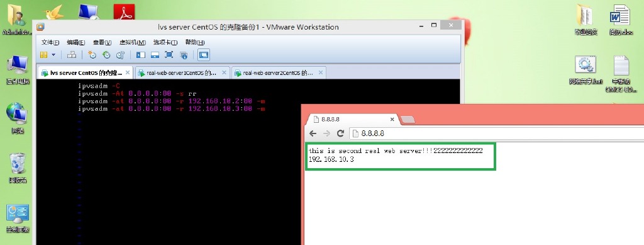644x245 pixels.
Task: Open the 虚拟机(M) menu
Action: coord(132,42)
